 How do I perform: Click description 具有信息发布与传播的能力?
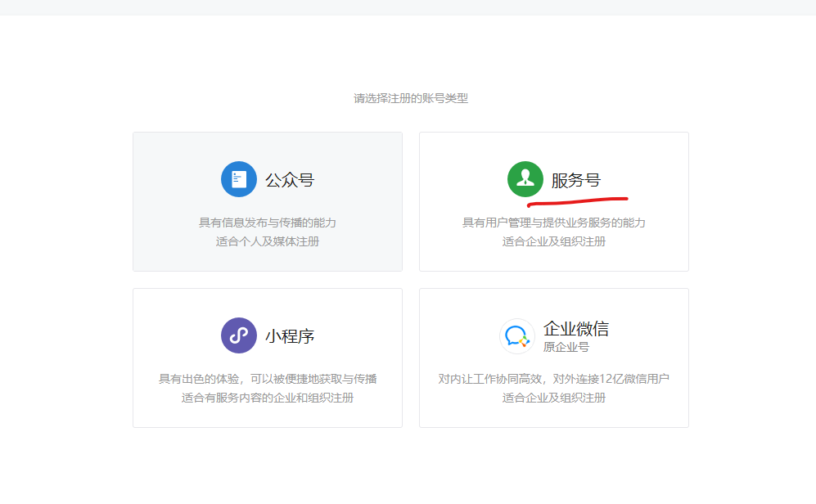point(268,223)
